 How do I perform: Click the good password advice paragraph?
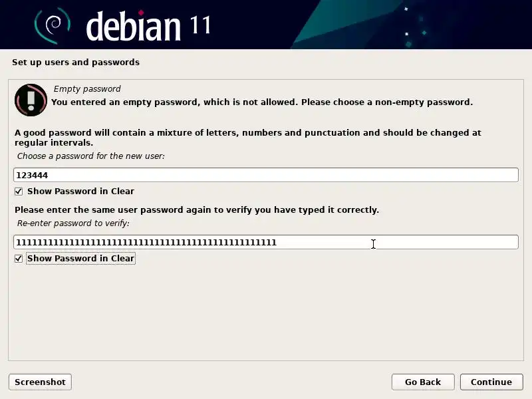[247, 138]
